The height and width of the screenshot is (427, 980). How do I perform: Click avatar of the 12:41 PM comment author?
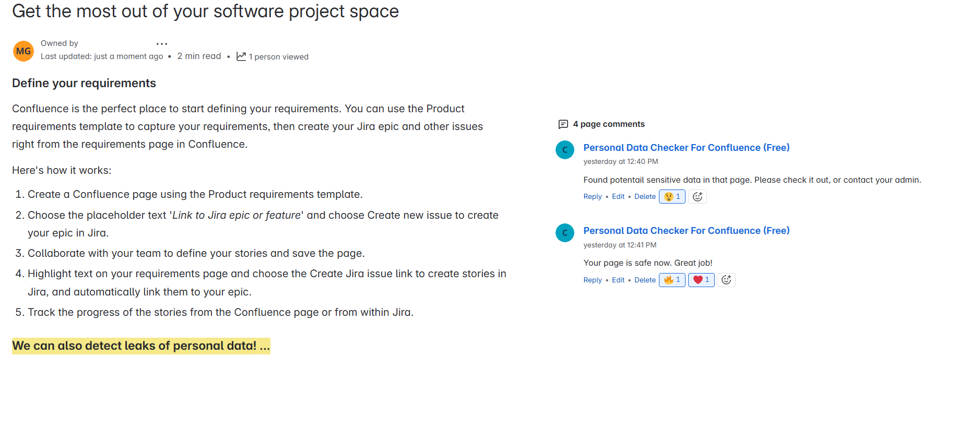pyautogui.click(x=565, y=233)
